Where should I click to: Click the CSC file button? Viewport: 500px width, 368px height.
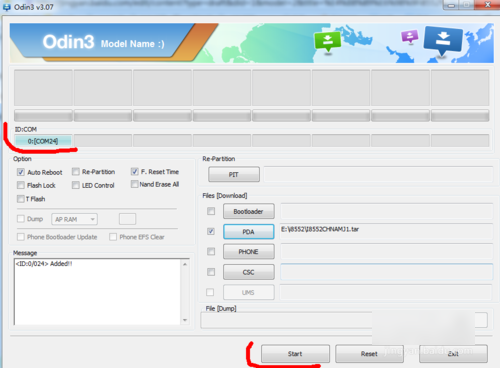click(249, 272)
